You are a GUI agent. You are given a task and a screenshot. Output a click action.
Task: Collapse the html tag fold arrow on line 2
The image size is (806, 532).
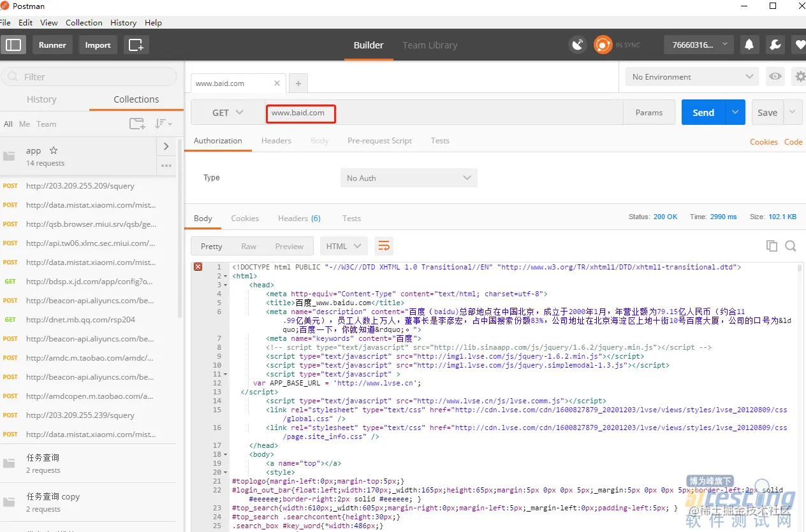tap(226, 276)
